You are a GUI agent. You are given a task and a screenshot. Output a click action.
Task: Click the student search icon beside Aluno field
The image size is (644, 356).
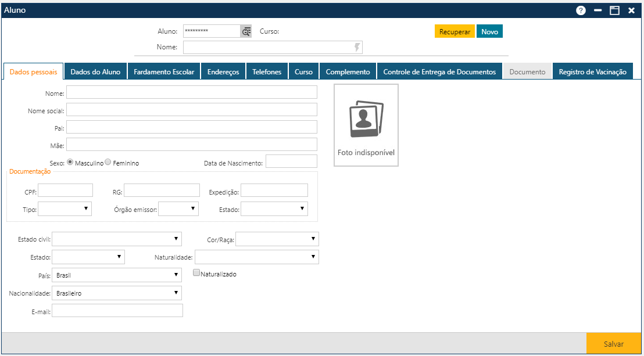pos(246,32)
